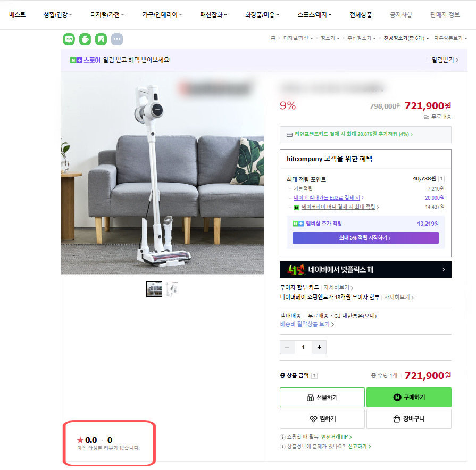Viewport: 476px width, 470px height.
Task: Click the green Naver Cafe cup icon
Action: tap(85, 39)
